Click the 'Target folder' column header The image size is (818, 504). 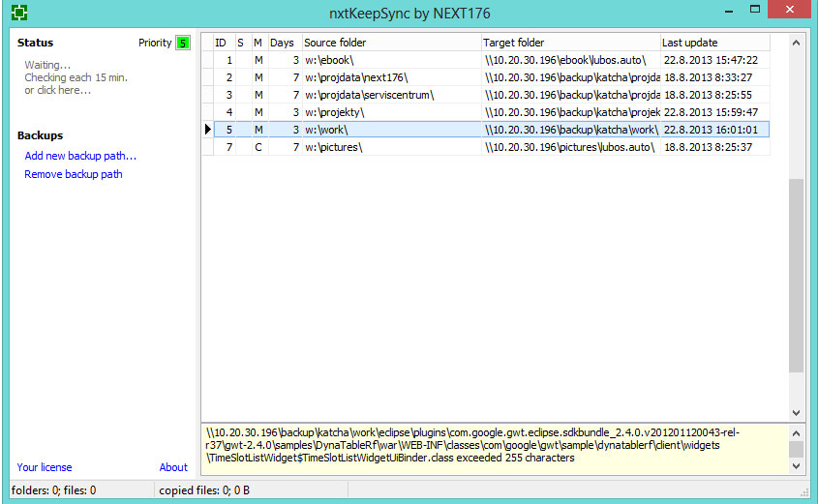(x=570, y=43)
